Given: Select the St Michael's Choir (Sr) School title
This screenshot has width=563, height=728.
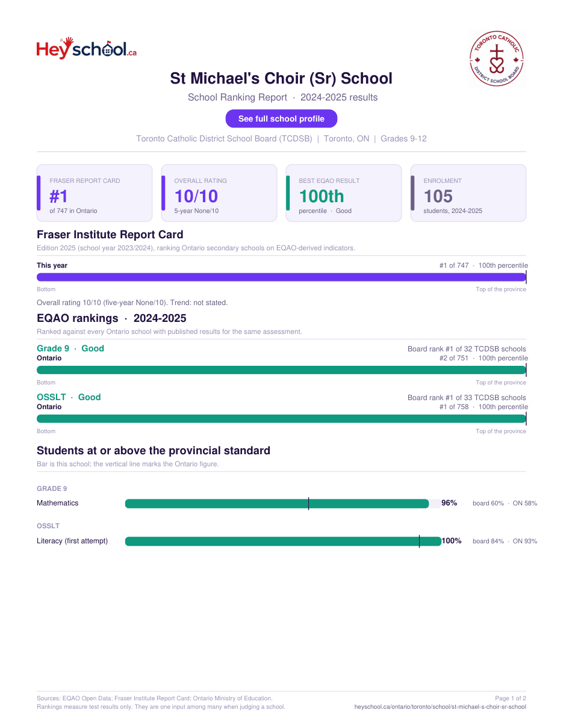Looking at the screenshot, I should coord(281,78).
